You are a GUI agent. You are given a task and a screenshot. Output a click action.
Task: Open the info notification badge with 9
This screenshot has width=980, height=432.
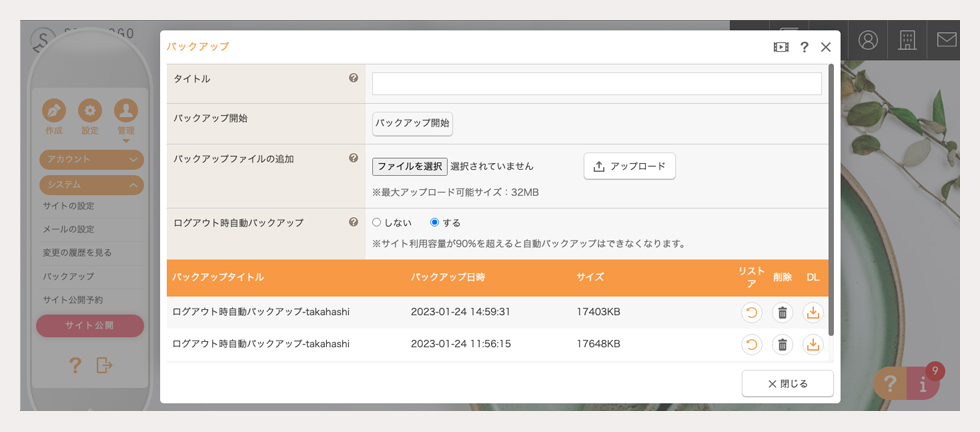click(x=923, y=384)
